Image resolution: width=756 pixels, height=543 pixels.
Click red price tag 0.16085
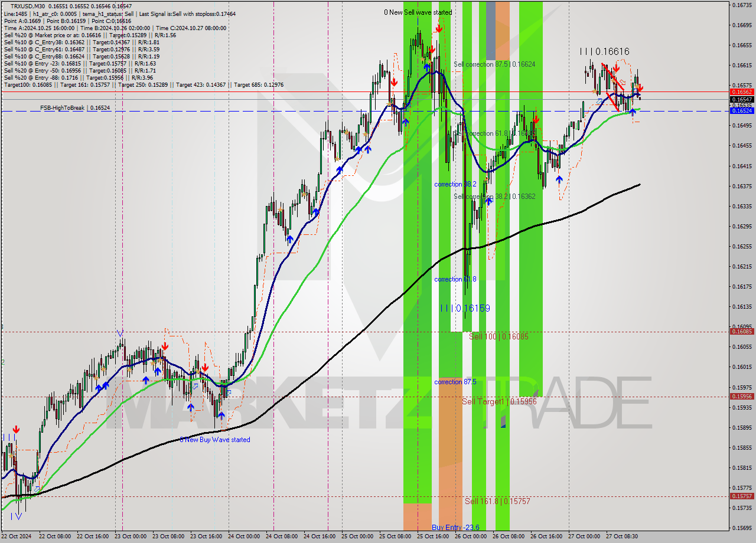tap(742, 332)
